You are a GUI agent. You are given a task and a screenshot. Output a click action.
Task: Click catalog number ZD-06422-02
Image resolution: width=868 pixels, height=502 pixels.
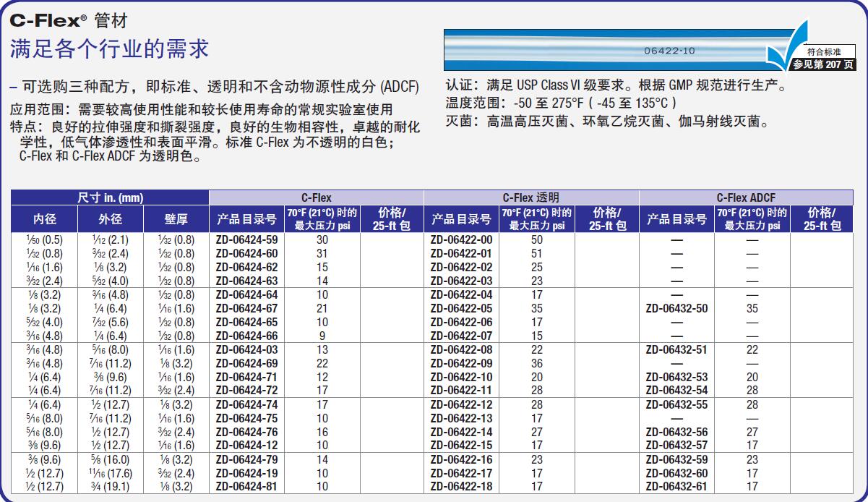[461, 267]
